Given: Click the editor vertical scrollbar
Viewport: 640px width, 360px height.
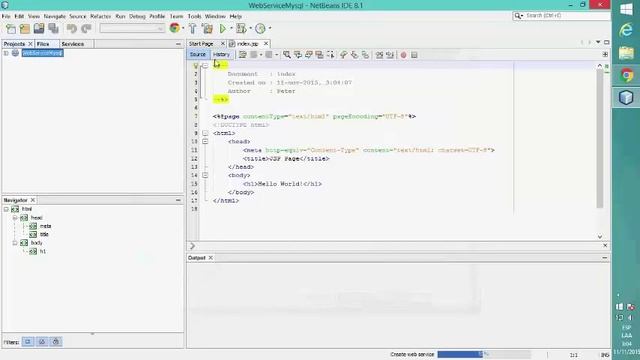Looking at the screenshot, I should coord(600,139).
